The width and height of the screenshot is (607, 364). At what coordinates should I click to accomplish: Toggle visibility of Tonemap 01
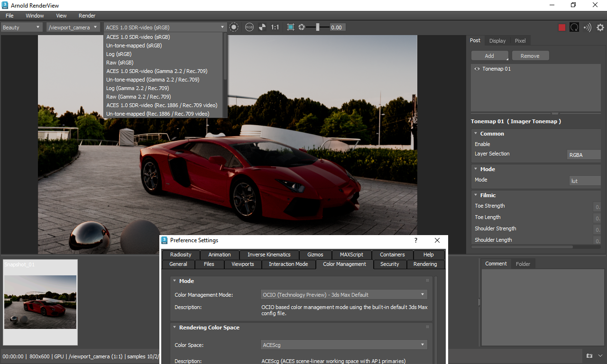(477, 69)
